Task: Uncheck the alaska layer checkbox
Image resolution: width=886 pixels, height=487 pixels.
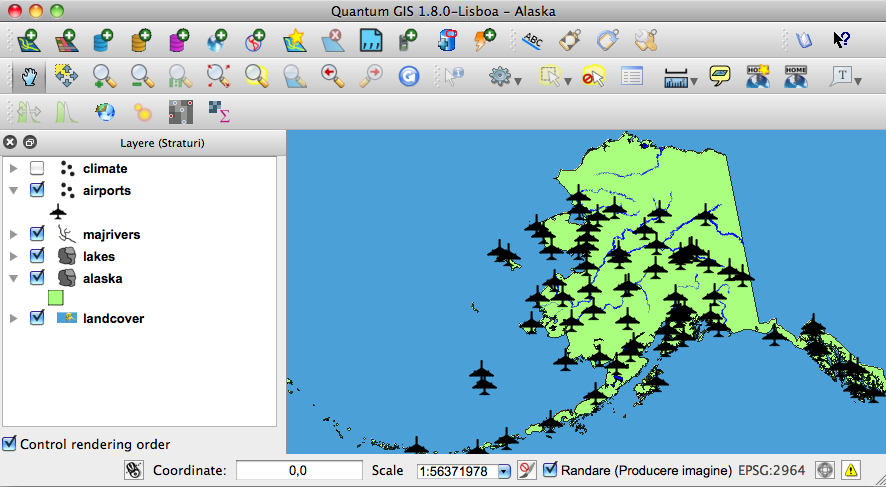Action: [37, 278]
